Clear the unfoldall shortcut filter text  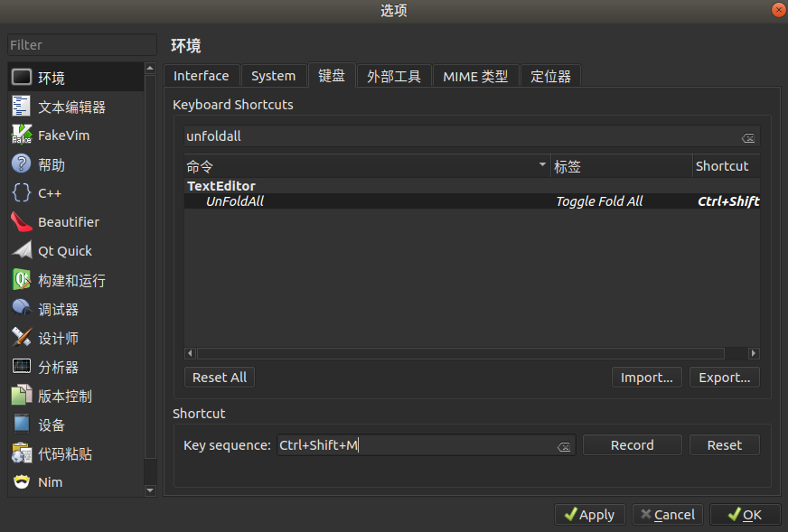click(x=748, y=137)
